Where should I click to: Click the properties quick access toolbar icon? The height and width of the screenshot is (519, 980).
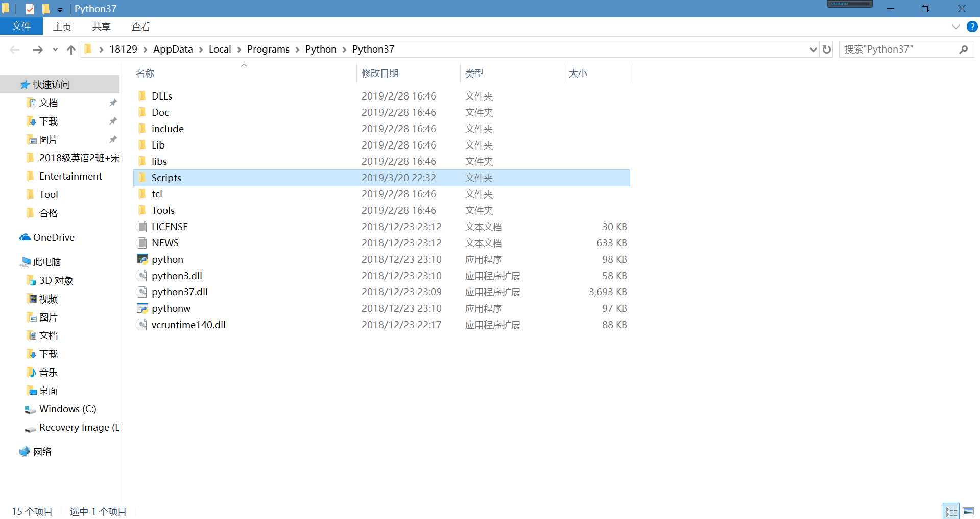30,9
